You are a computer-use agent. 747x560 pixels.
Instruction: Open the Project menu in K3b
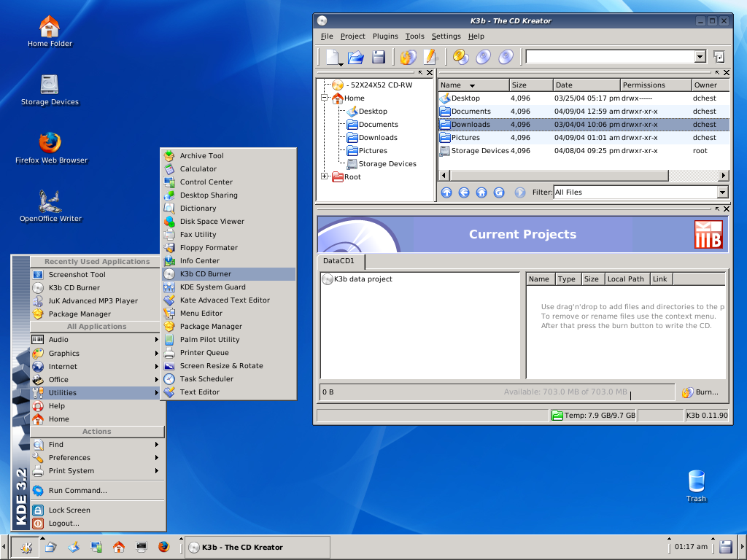point(352,36)
